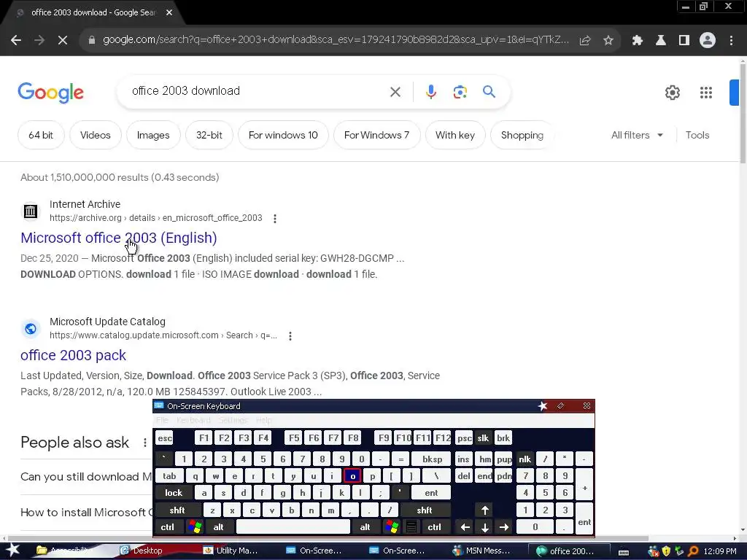Click the up arrow key on keyboard
The height and width of the screenshot is (560, 747).
[484, 510]
